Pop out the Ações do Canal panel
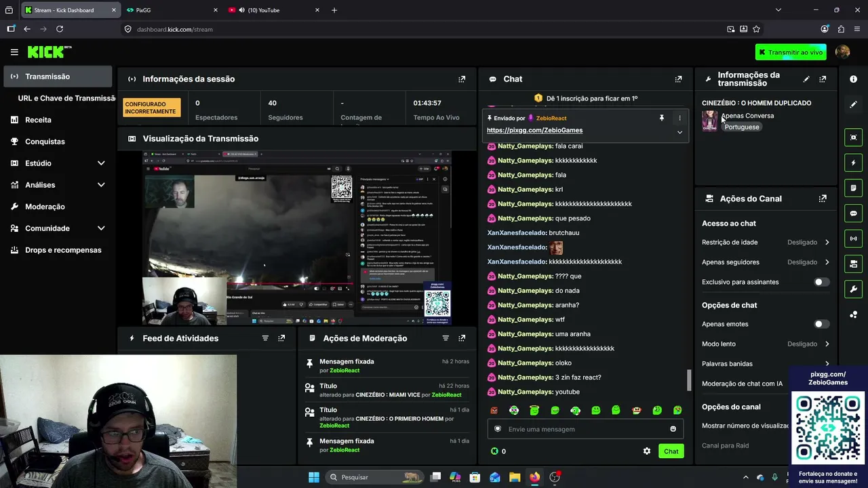The height and width of the screenshot is (488, 868). [823, 199]
